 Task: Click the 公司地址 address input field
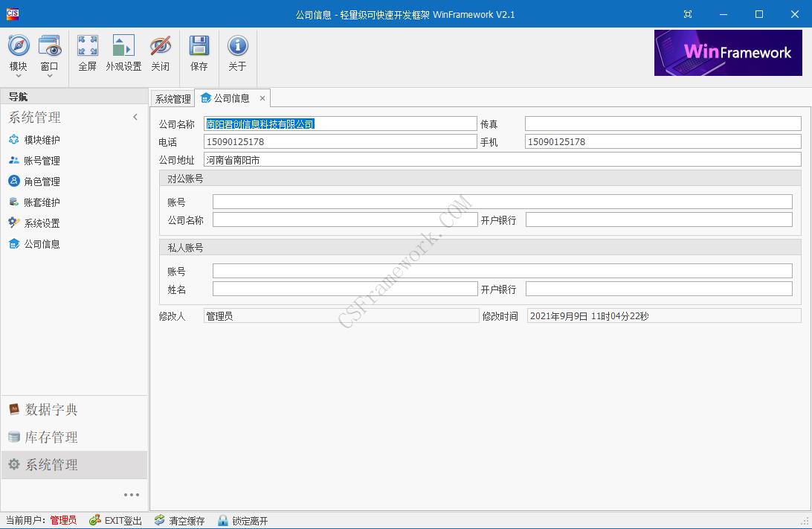point(446,159)
